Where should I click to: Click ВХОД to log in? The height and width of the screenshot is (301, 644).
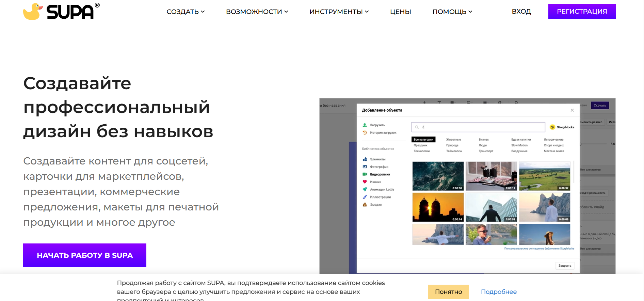click(x=521, y=12)
